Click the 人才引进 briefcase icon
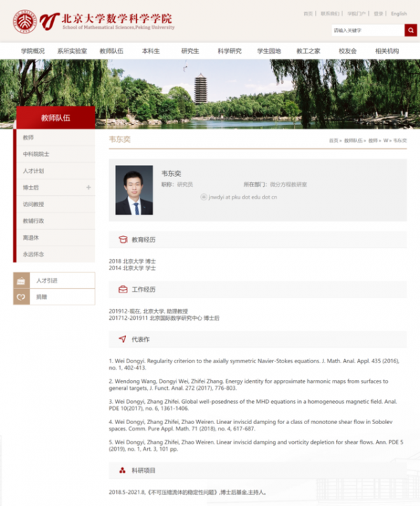Image resolution: width=420 pixels, height=506 pixels. [x=21, y=281]
